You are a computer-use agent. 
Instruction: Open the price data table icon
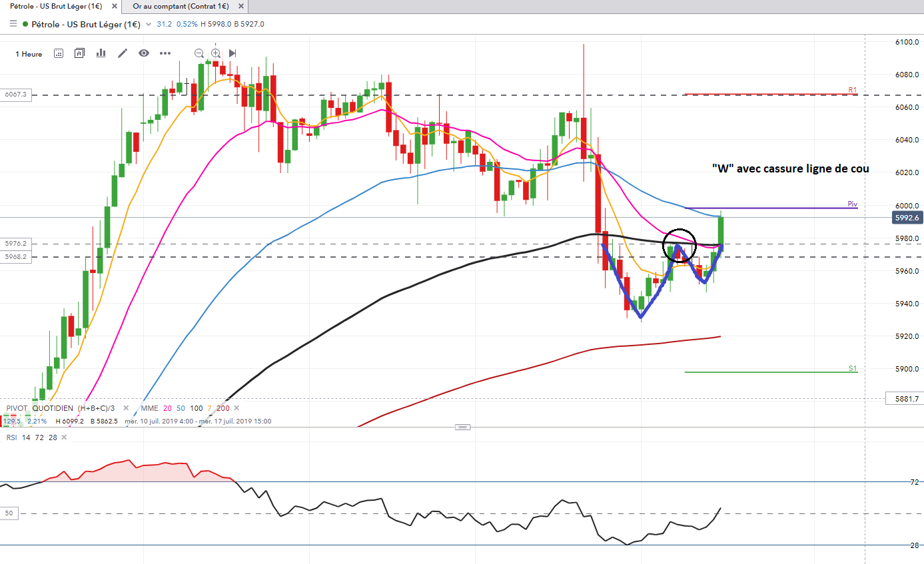pos(59,53)
